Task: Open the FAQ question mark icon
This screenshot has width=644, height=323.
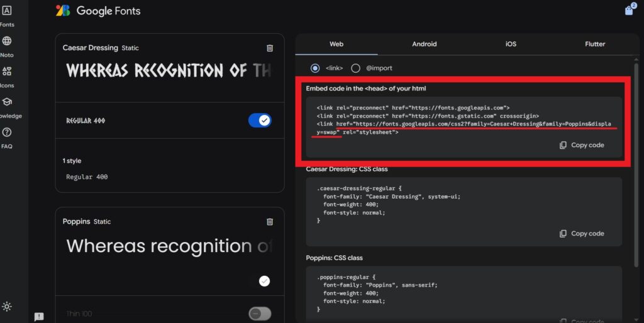Action: (6, 132)
